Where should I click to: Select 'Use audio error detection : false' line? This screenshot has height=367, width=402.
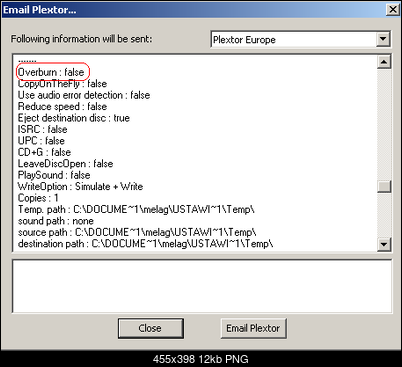click(84, 95)
